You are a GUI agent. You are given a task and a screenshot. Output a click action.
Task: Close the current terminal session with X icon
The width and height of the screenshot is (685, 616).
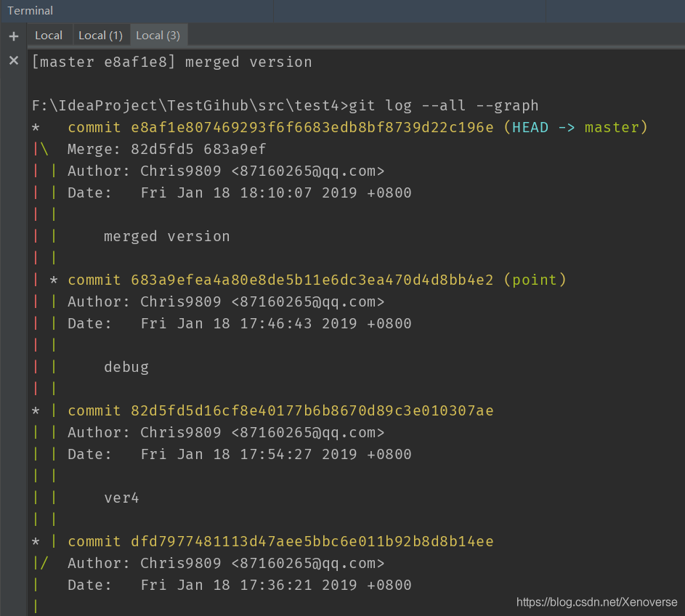pos(14,60)
